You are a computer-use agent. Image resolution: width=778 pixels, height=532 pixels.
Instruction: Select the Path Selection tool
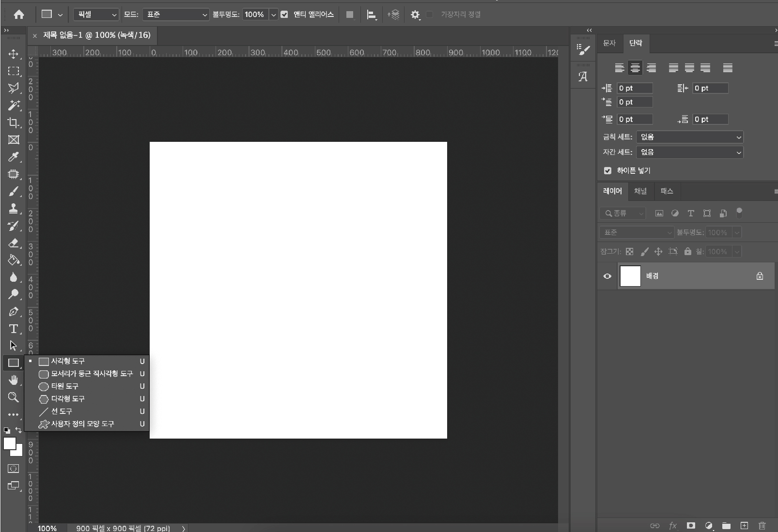point(14,346)
